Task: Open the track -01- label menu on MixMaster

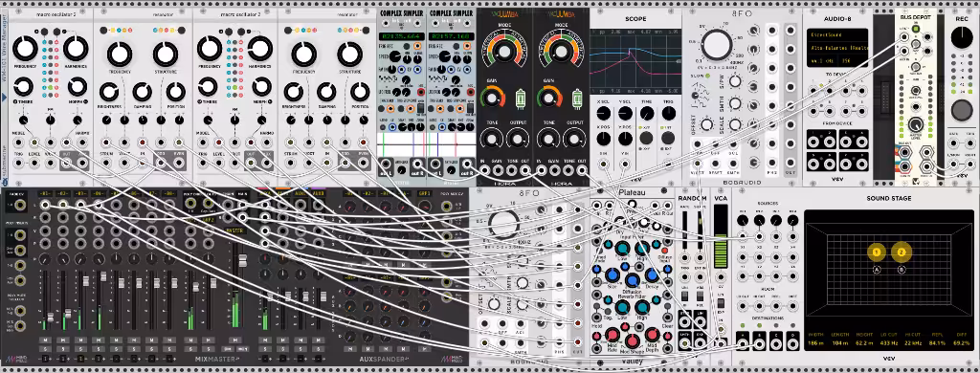Action: pos(44,194)
